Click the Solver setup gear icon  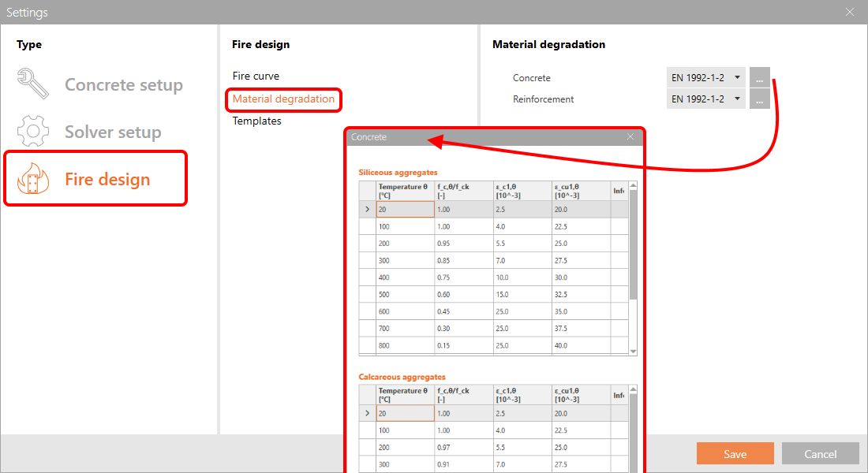(32, 132)
